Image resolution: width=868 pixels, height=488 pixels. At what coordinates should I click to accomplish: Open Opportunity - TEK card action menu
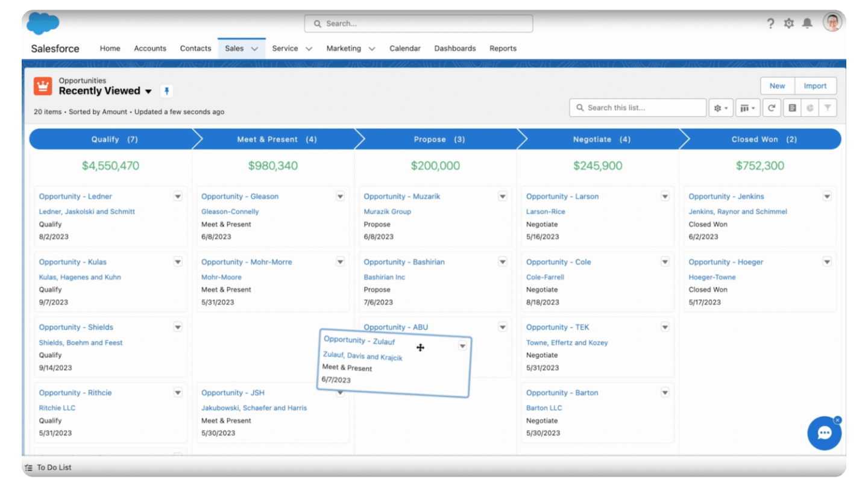pos(665,327)
